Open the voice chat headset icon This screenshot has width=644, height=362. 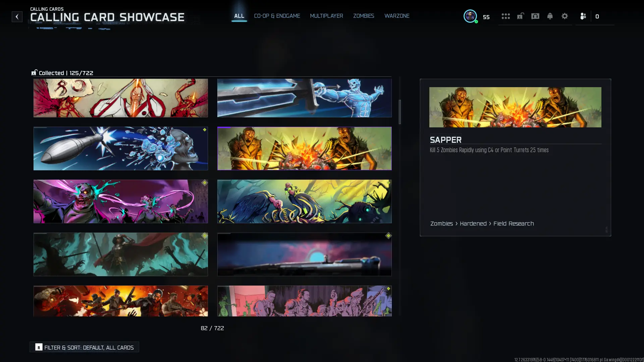point(535,16)
